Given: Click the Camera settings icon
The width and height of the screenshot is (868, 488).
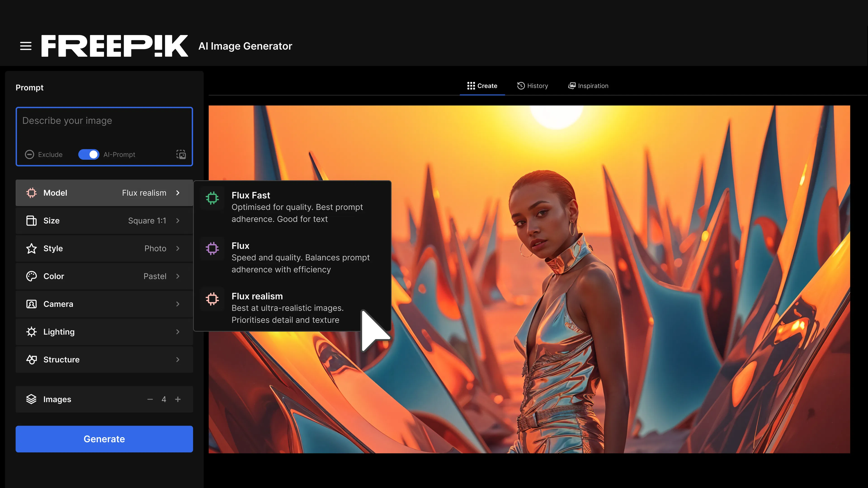Looking at the screenshot, I should click(x=31, y=304).
